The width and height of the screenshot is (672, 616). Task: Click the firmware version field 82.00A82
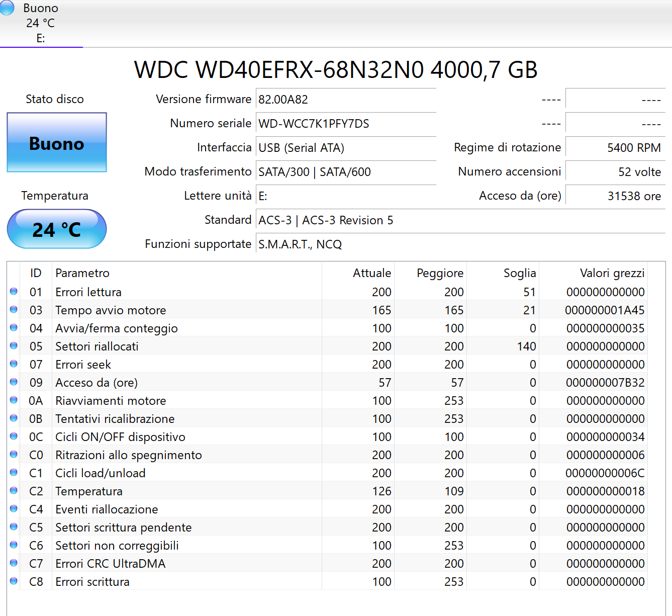coord(345,100)
